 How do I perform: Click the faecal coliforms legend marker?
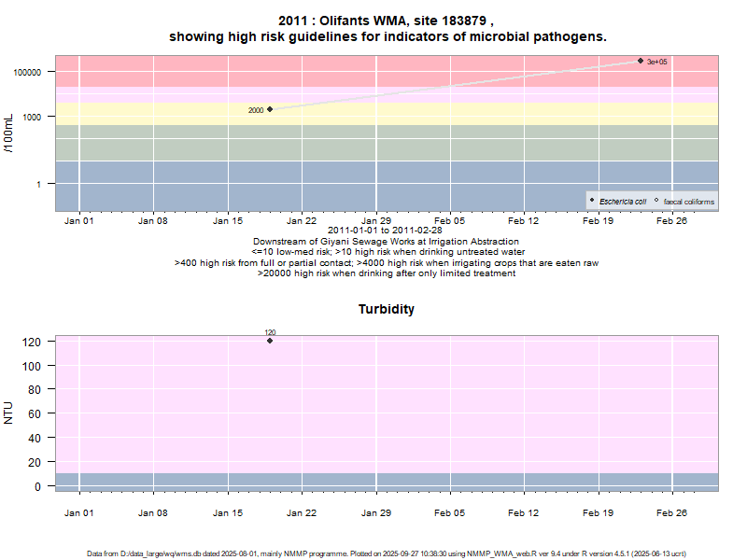[x=656, y=201]
